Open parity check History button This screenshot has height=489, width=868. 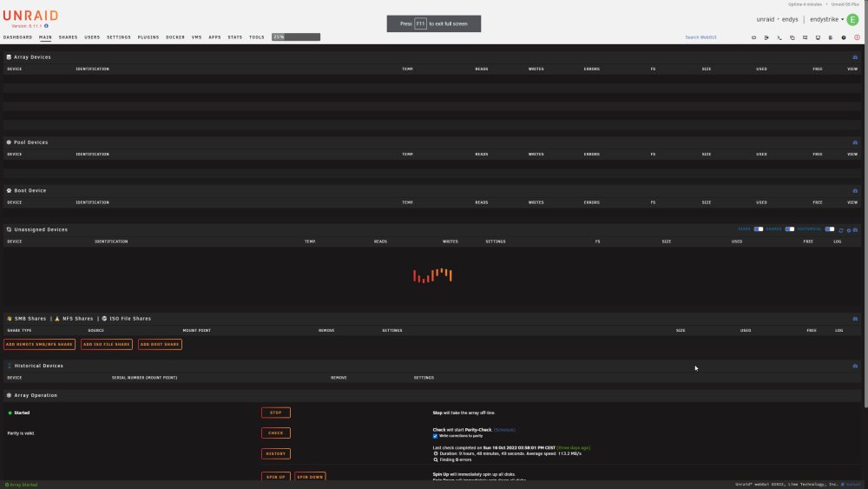tap(276, 453)
